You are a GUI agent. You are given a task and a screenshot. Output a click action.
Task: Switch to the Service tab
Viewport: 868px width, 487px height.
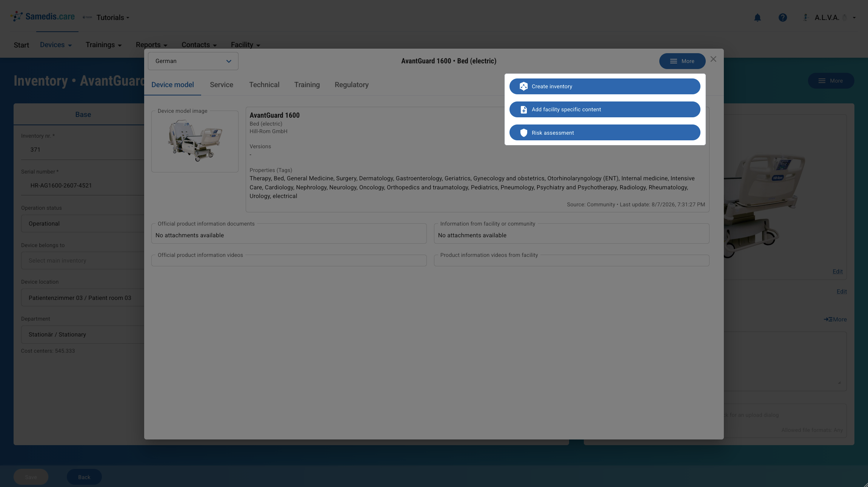pos(222,85)
